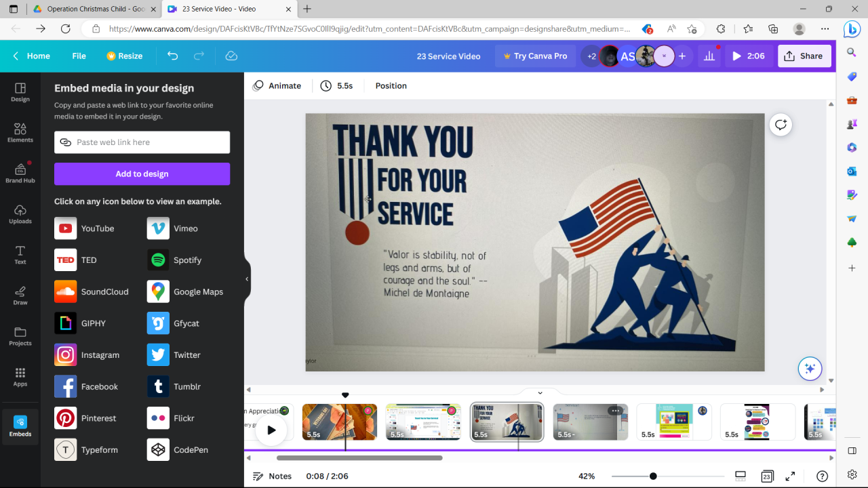Viewport: 868px width, 488px height.
Task: Open the Design panel in sidebar
Action: (20, 92)
